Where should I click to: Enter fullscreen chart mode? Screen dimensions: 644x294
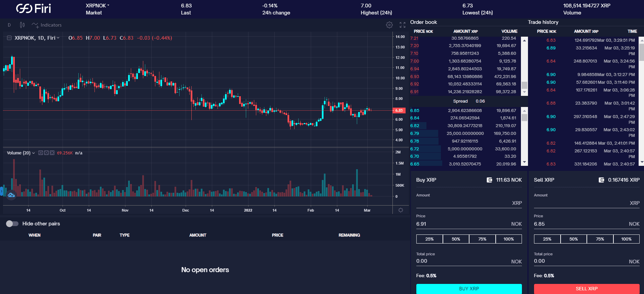click(x=403, y=25)
